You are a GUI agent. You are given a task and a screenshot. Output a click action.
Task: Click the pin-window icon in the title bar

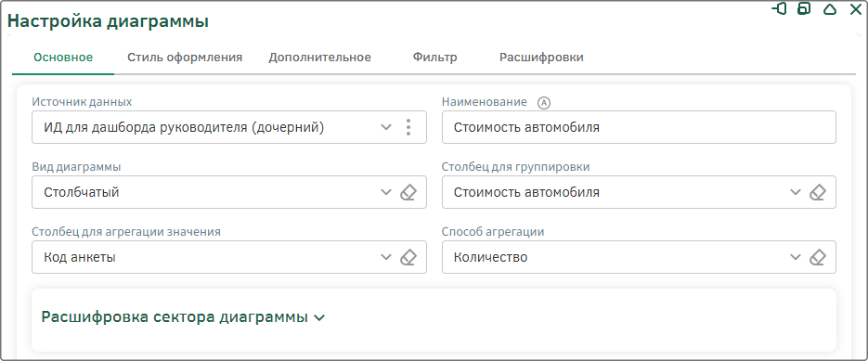(x=780, y=9)
